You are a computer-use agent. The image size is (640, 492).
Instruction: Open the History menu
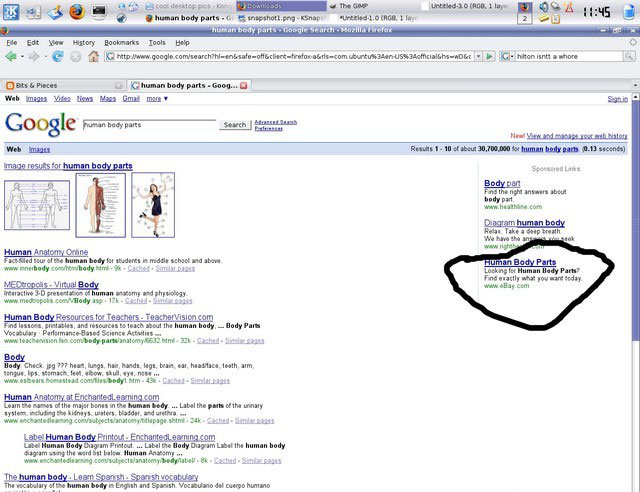tap(84, 42)
